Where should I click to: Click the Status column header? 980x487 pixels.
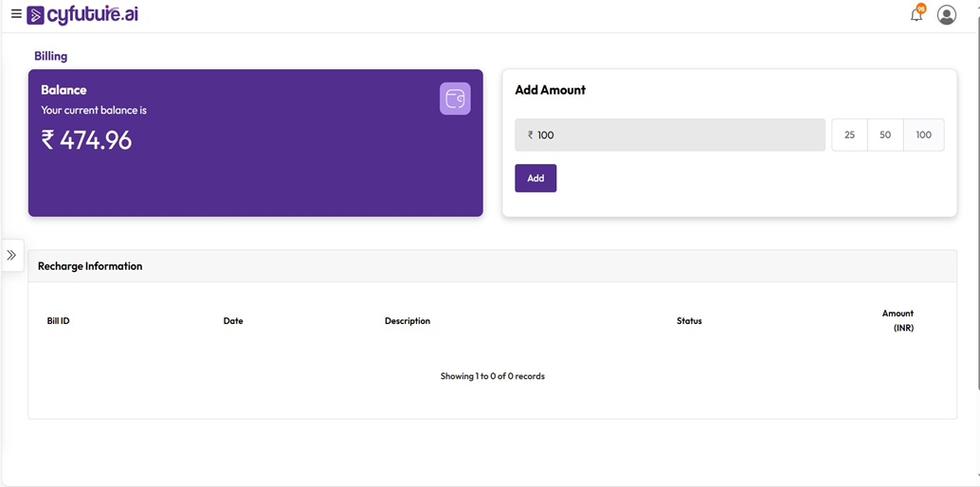tap(689, 321)
